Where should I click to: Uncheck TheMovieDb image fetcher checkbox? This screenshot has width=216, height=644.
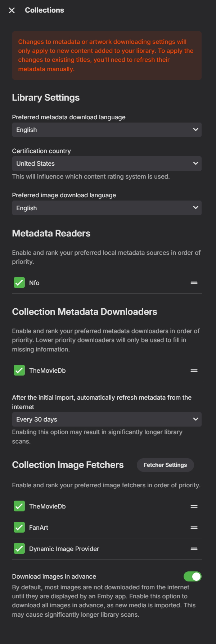coord(19,506)
